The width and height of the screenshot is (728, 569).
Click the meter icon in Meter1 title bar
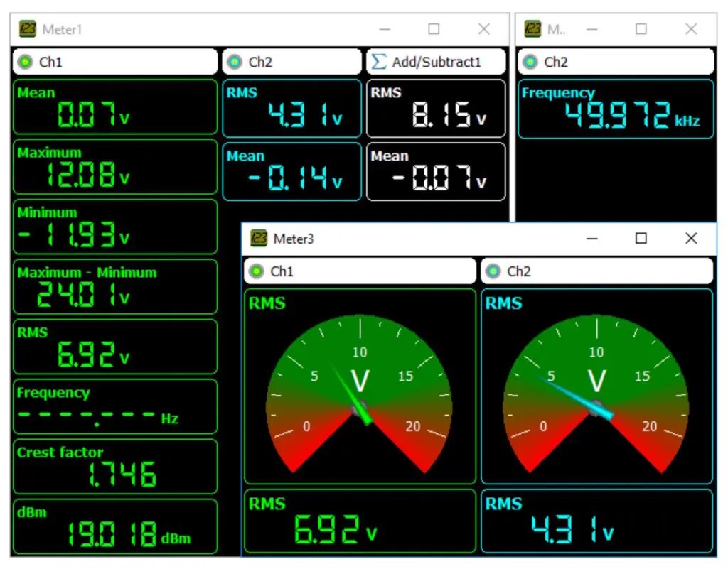click(x=26, y=29)
